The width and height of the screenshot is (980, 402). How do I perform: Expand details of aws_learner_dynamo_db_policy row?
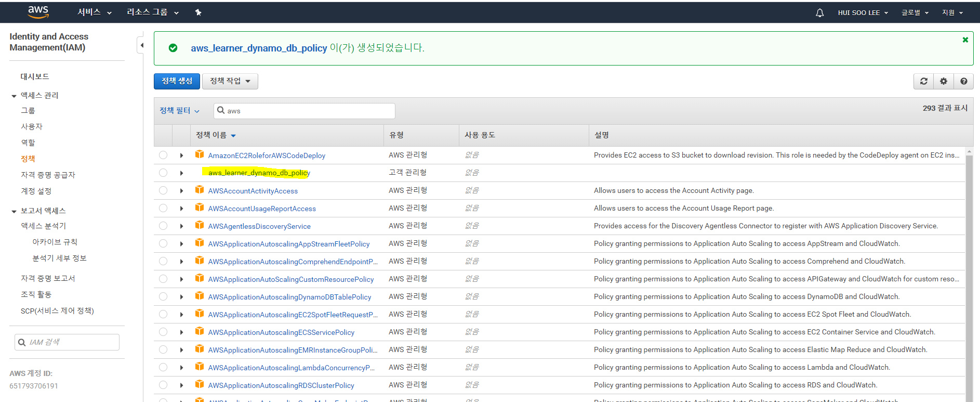click(181, 173)
